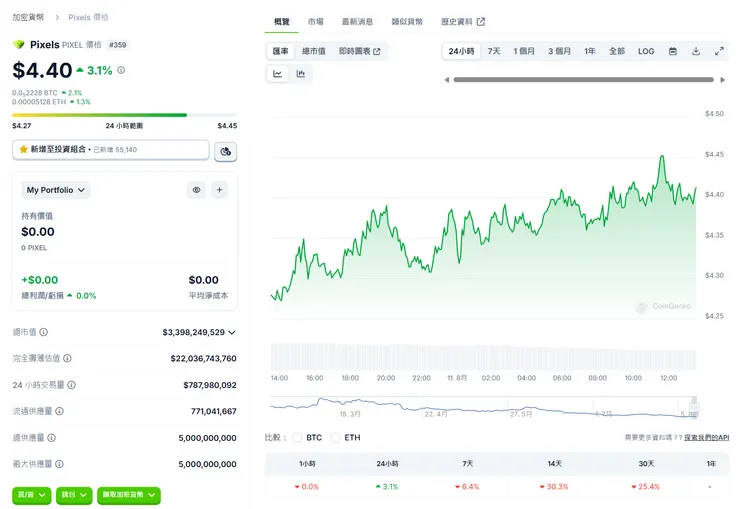The height and width of the screenshot is (509, 740).
Task: Switch to line chart view icon
Action: click(278, 74)
